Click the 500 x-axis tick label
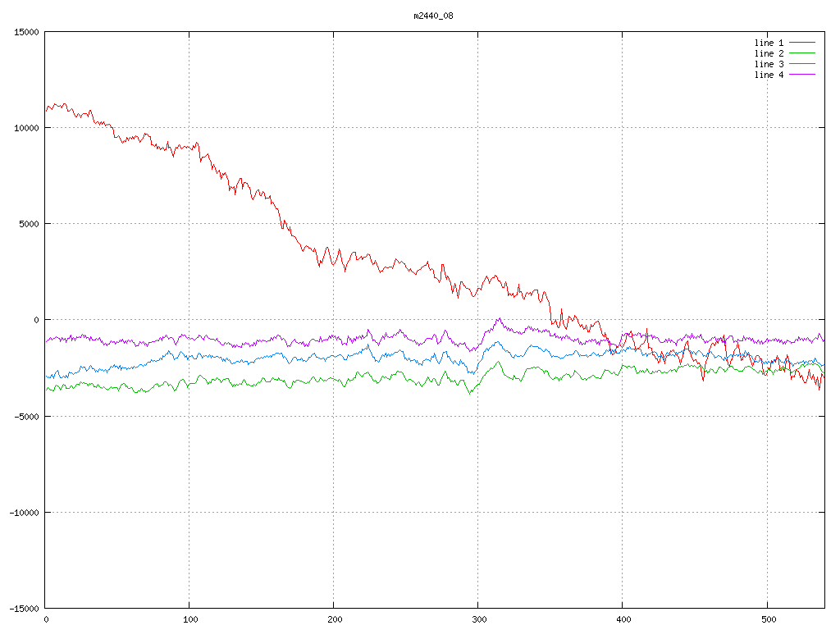The width and height of the screenshot is (840, 630). tap(767, 620)
